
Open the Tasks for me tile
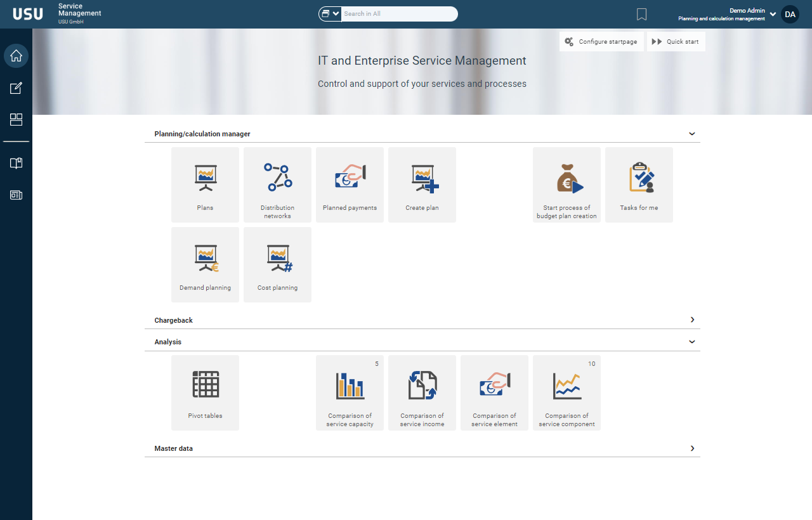pyautogui.click(x=639, y=185)
